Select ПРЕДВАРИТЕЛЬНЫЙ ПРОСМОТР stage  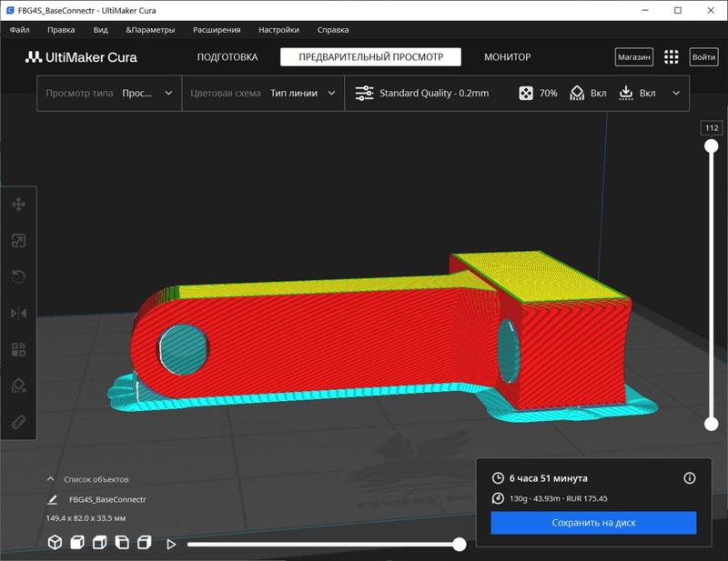click(x=370, y=57)
